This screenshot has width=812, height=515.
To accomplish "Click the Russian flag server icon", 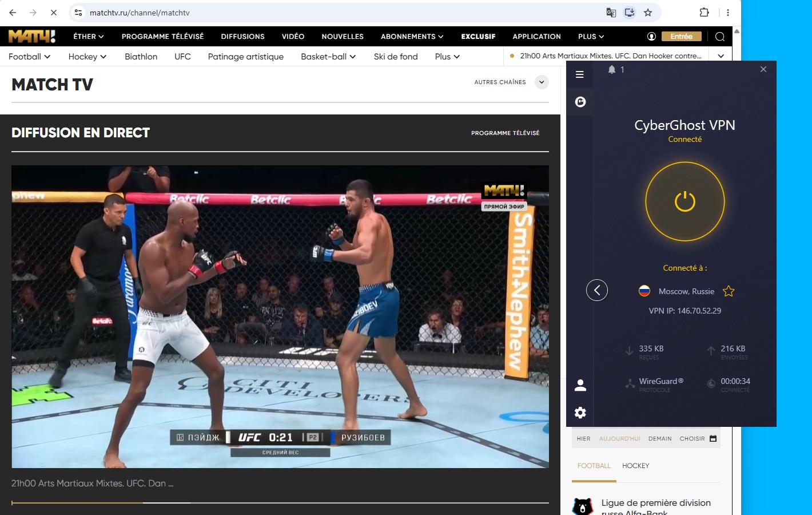I will point(644,291).
